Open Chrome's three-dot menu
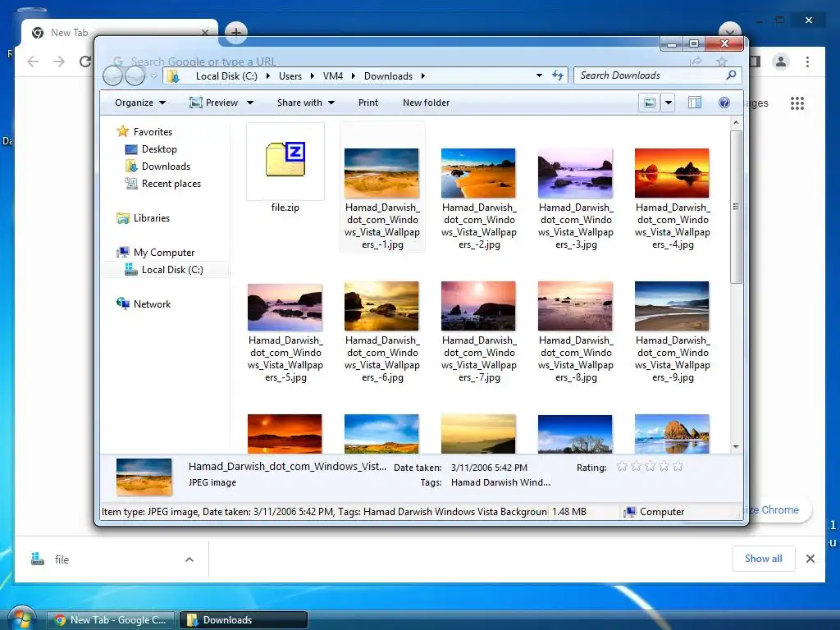This screenshot has height=630, width=840. (807, 62)
